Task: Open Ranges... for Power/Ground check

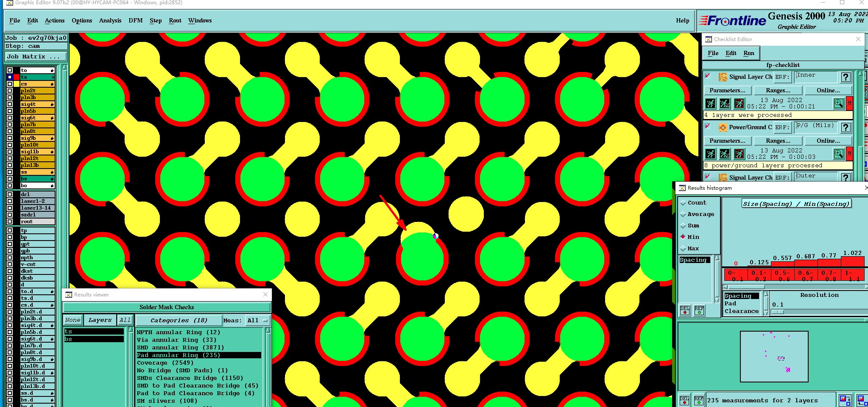Action: pos(778,141)
